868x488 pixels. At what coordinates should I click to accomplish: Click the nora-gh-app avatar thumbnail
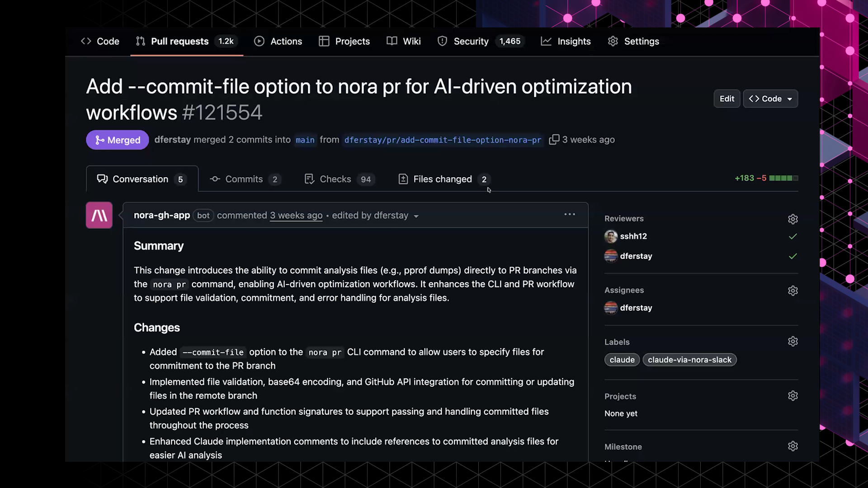pos(99,215)
